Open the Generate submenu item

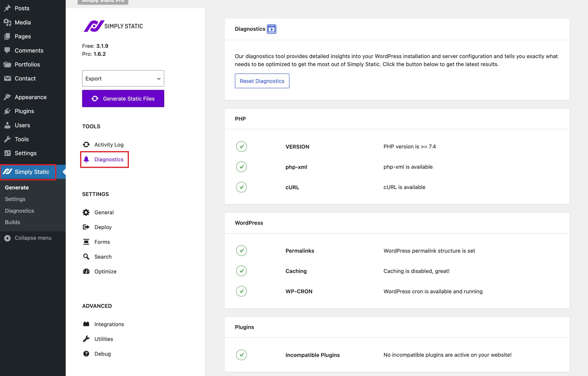coord(17,187)
